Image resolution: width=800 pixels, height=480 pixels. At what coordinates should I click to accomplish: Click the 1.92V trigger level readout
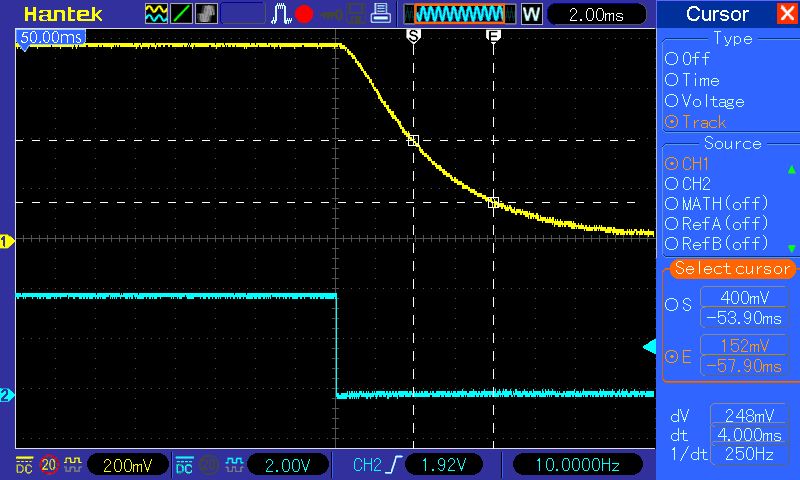(443, 465)
